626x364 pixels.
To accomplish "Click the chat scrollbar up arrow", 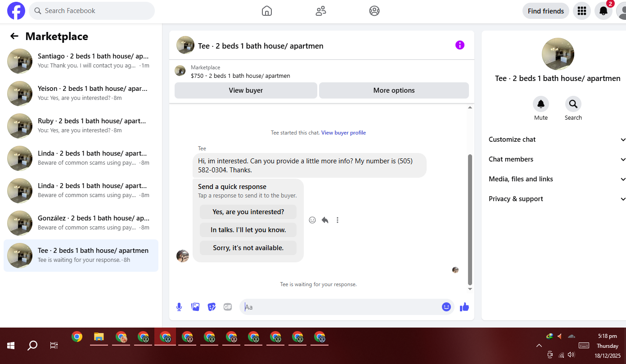I will coord(470,107).
